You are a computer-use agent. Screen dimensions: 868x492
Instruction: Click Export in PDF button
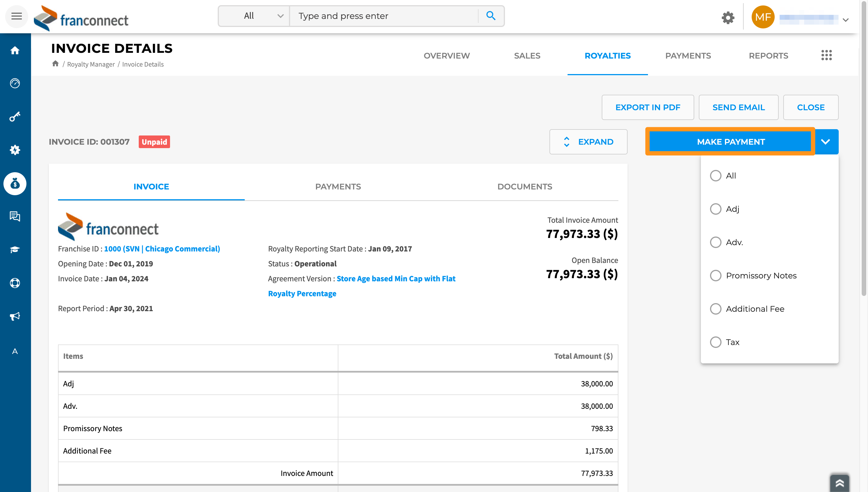pyautogui.click(x=647, y=107)
